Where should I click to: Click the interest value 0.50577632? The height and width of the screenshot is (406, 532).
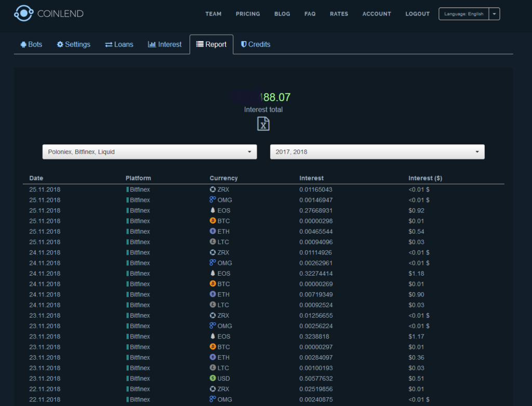click(x=316, y=378)
